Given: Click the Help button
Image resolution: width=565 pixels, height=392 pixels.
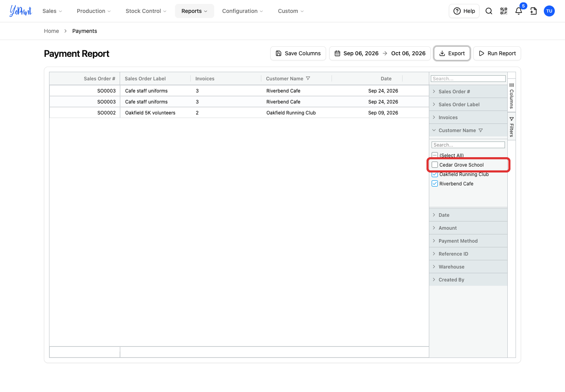Looking at the screenshot, I should pos(464,11).
